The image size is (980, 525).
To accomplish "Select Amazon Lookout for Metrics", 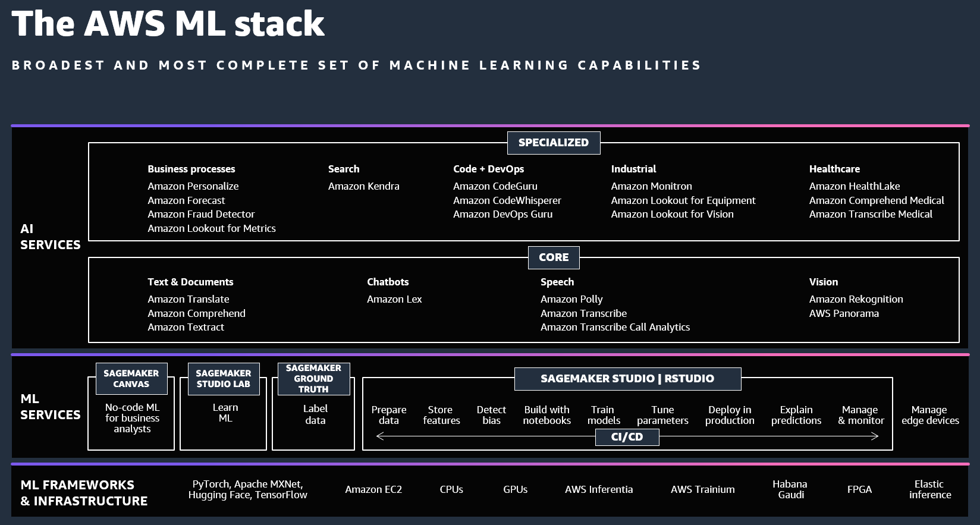I will point(212,228).
